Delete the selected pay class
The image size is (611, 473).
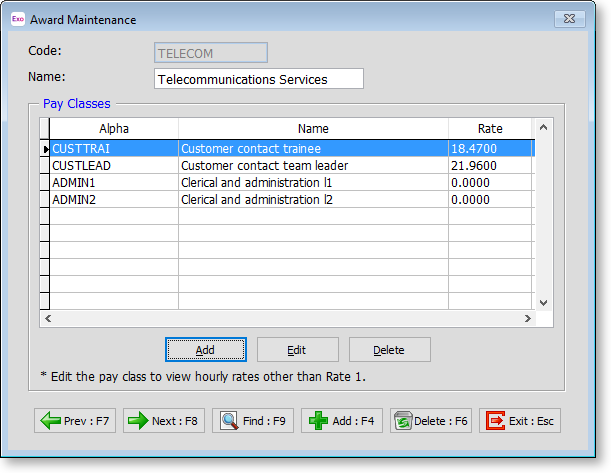(390, 350)
